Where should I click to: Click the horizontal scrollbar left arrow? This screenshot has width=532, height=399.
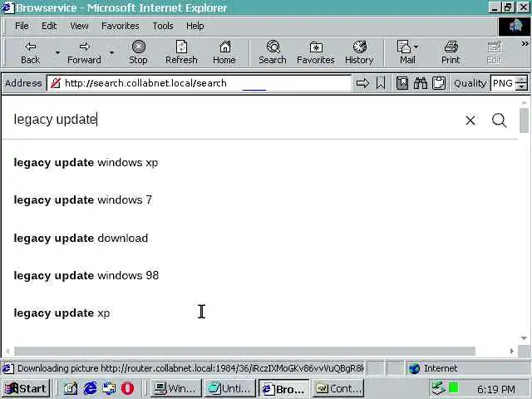click(x=7, y=351)
